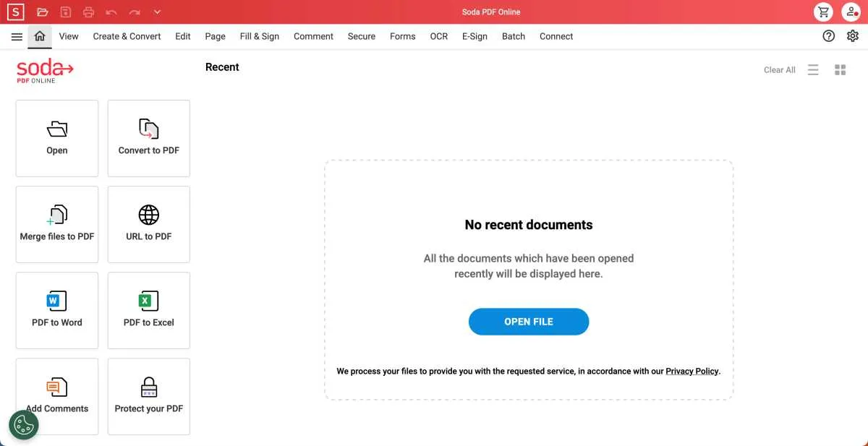Switch recent files to grid view
The width and height of the screenshot is (868, 446).
point(841,70)
